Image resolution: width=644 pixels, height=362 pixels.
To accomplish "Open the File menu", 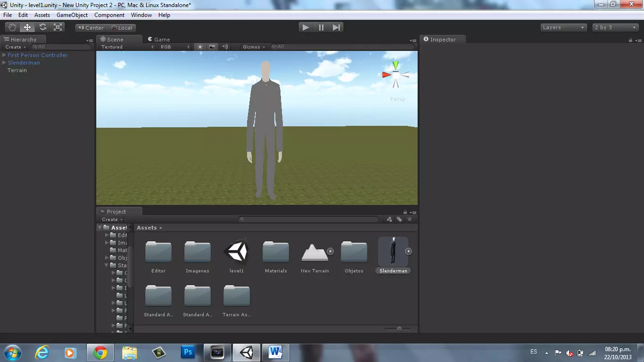I will (8, 15).
